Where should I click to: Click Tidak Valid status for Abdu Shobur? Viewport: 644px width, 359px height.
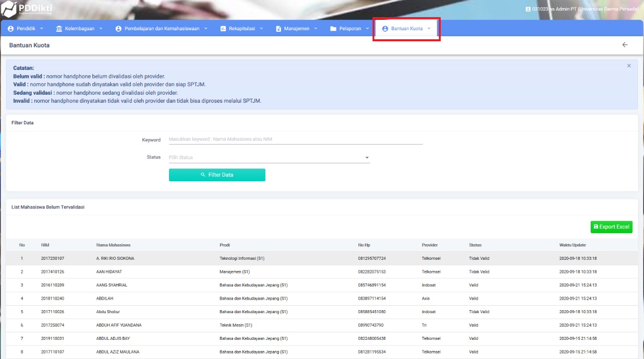479,312
